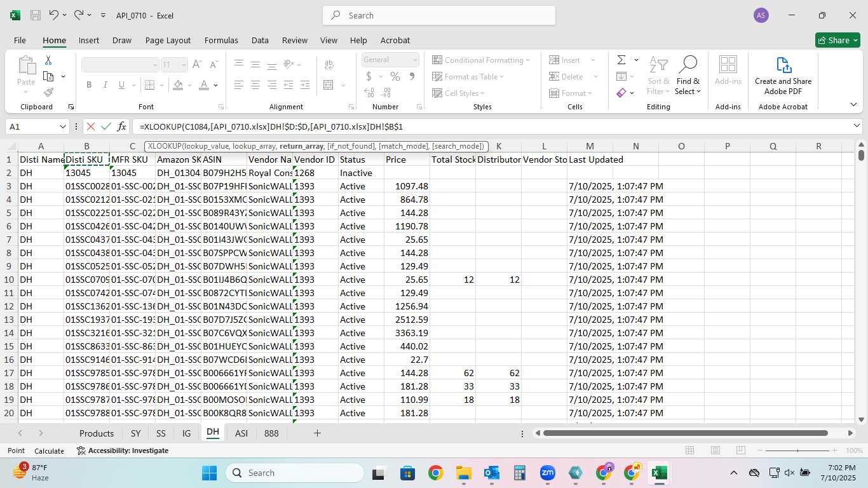Click the Cut scissors icon

click(48, 60)
